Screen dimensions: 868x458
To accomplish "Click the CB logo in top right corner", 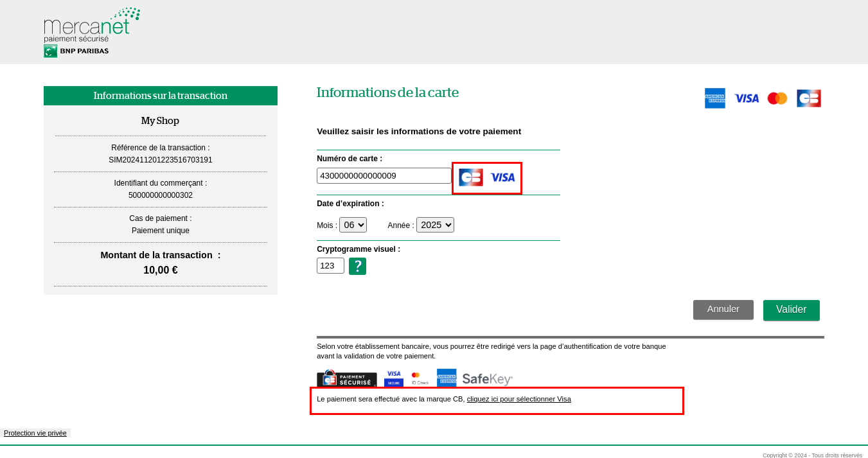I will [808, 98].
